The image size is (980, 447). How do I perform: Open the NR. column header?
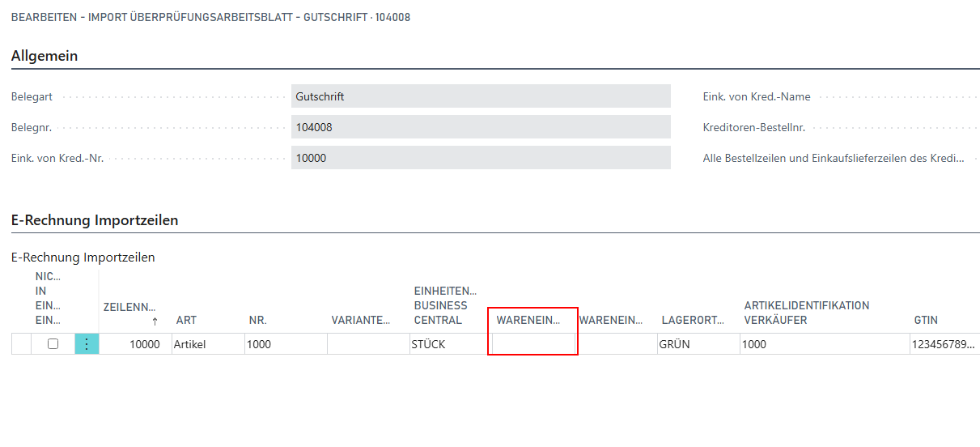pyautogui.click(x=258, y=320)
